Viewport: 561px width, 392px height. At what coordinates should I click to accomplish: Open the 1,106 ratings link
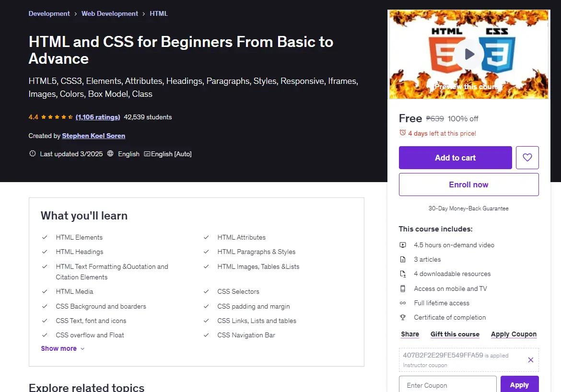click(x=98, y=117)
